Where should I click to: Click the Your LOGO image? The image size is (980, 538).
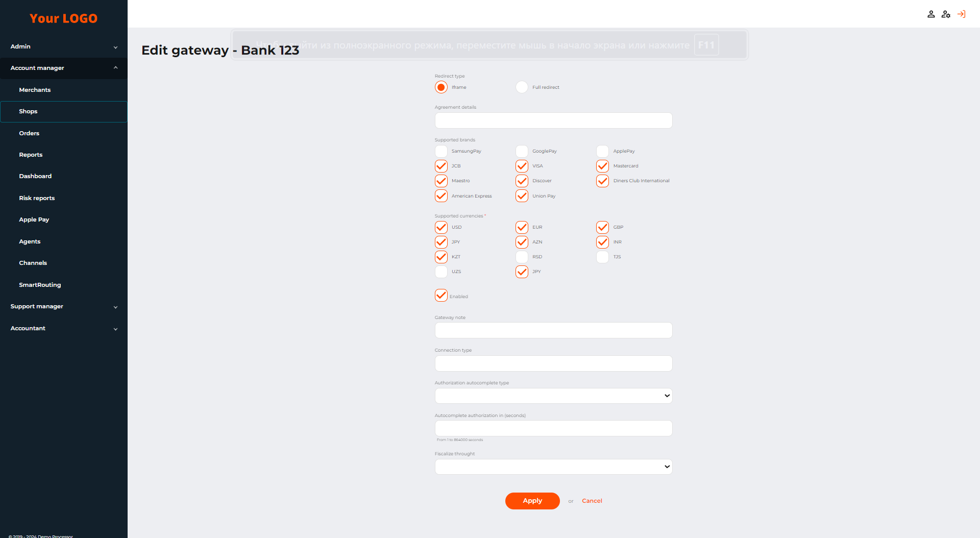(63, 18)
